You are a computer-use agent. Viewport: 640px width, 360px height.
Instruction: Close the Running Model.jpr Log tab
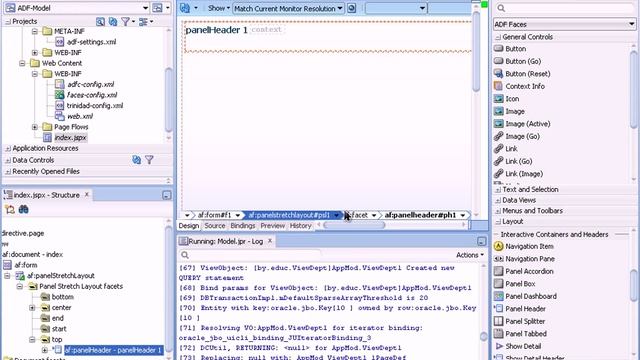[x=270, y=241]
